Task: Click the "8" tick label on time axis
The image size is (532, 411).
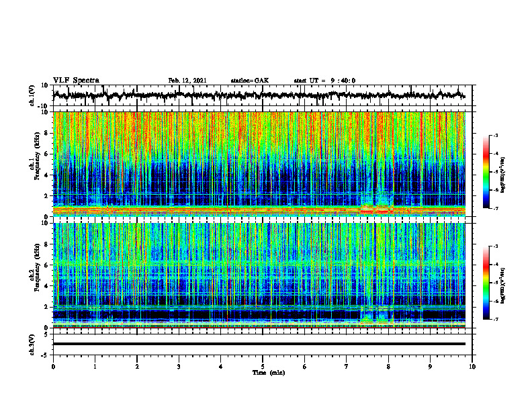Action: pos(388,367)
